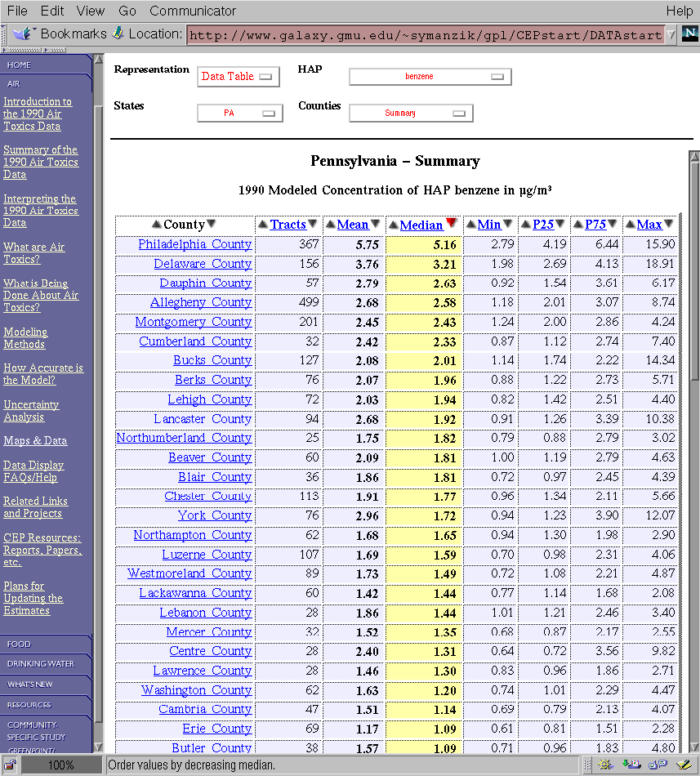Open the Representation 'Data Table' dropdown
The width and height of the screenshot is (700, 776).
238,77
